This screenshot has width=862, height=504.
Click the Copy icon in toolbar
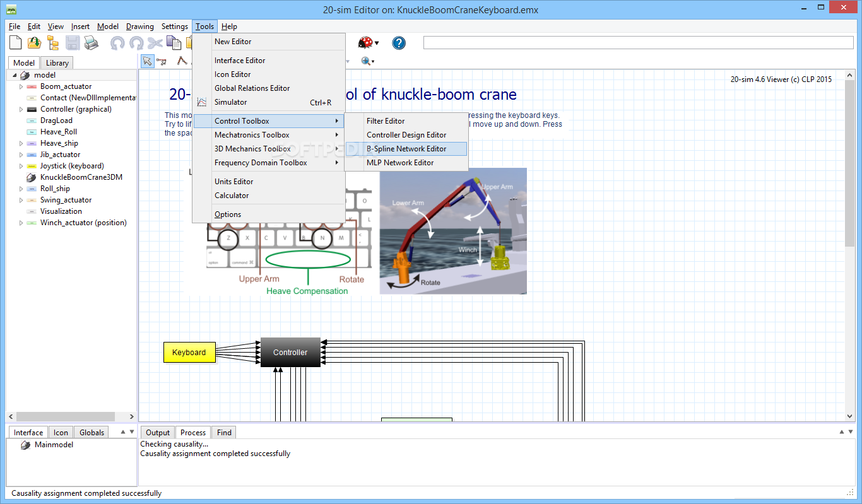(x=174, y=43)
